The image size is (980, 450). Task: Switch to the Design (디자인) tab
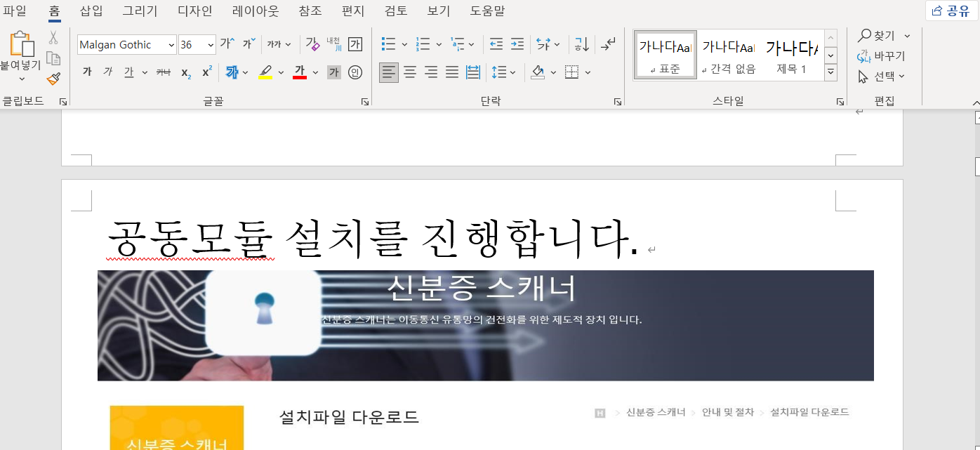(195, 11)
